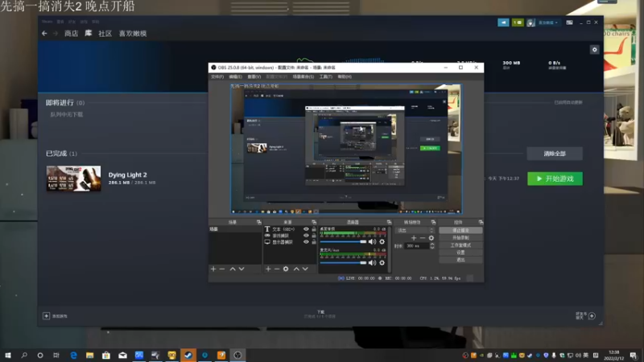Viewport: 644px width, 362px height.
Task: Open Steam notifications green icon
Action: [518, 23]
